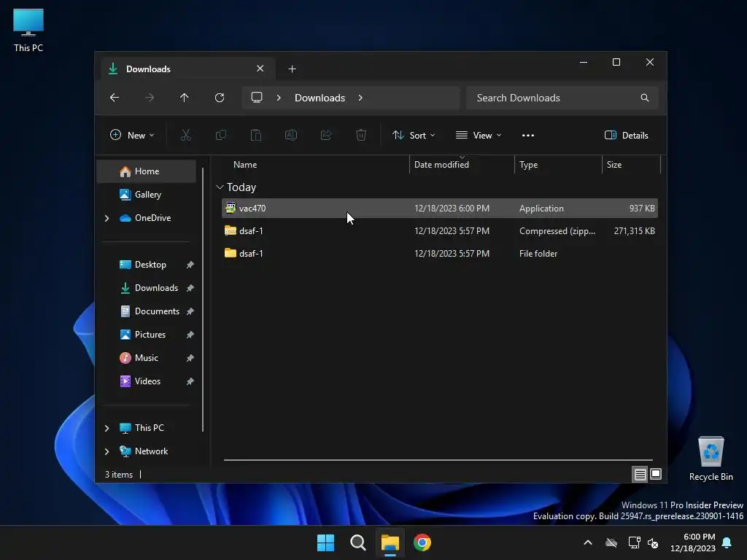Switch to details list view icon
747x560 pixels.
(640, 474)
